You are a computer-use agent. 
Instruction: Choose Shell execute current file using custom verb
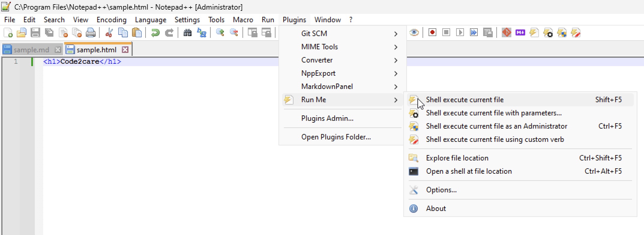coord(520,139)
